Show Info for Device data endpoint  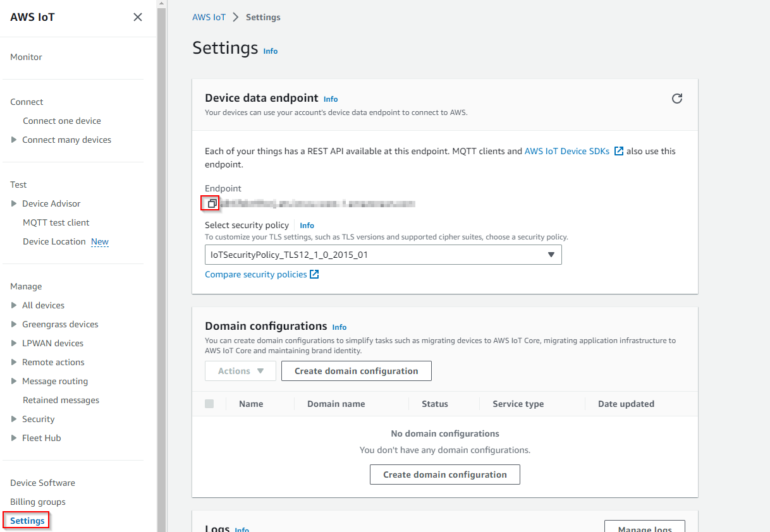[331, 99]
